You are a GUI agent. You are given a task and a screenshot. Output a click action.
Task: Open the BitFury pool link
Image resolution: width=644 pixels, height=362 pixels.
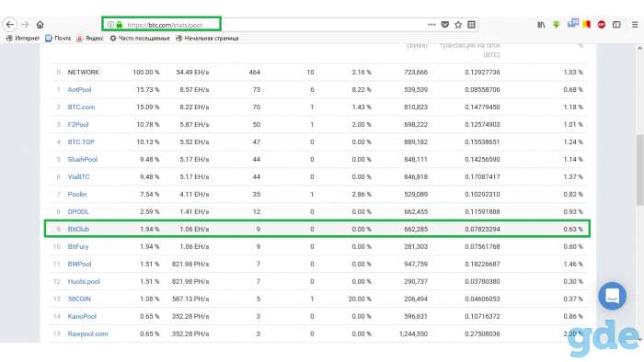(78, 246)
